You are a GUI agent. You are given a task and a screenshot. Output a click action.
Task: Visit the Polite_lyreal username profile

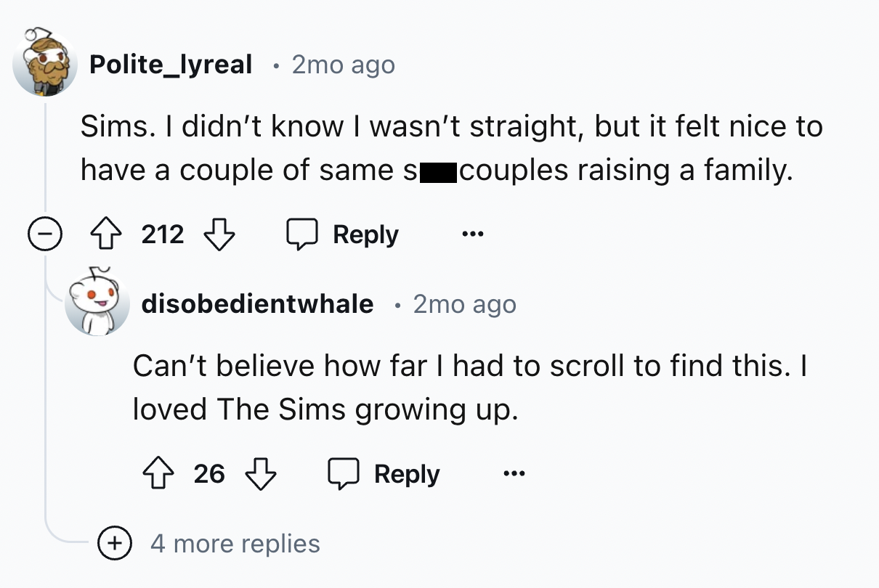pyautogui.click(x=171, y=65)
